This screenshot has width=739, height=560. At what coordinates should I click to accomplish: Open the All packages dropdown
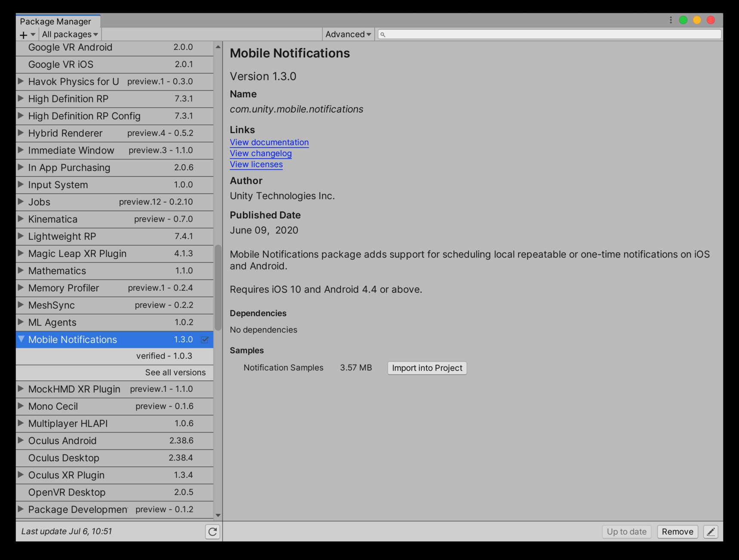[69, 34]
